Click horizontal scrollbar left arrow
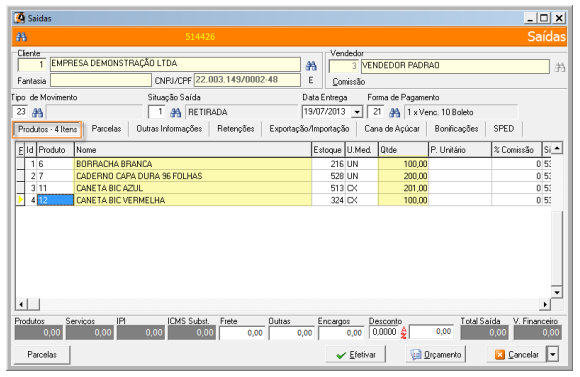 21,304
